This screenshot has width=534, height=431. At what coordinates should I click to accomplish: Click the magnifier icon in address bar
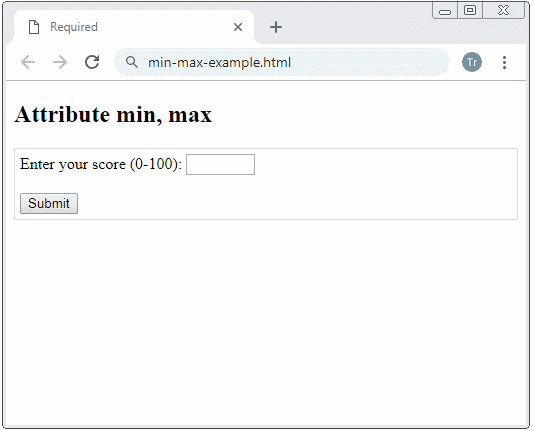point(131,62)
